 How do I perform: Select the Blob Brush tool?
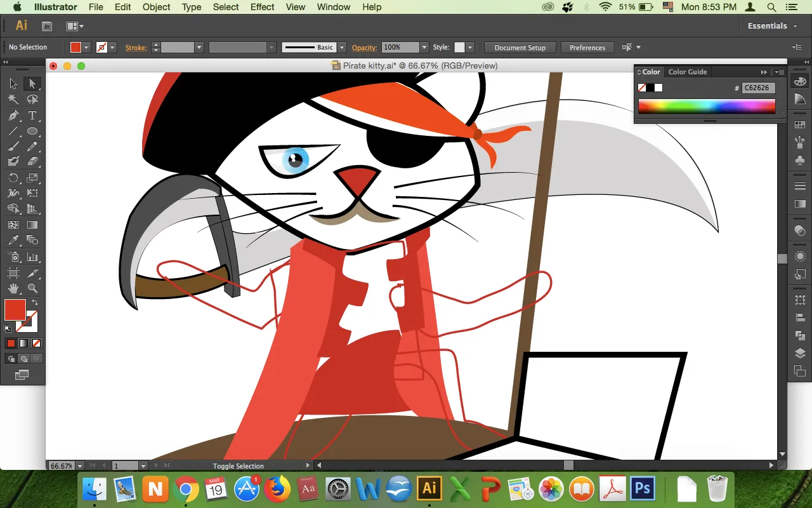[13, 162]
